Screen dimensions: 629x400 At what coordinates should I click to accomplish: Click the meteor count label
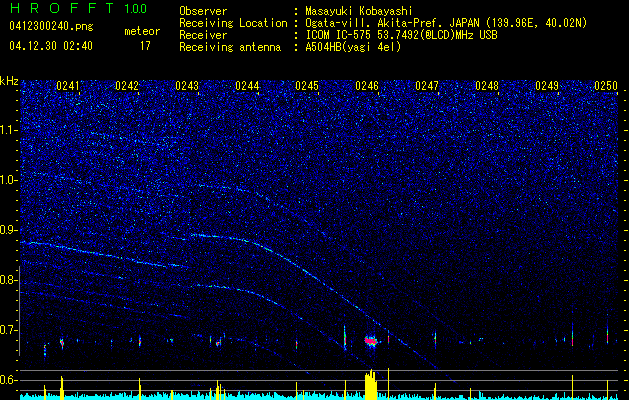click(142, 31)
